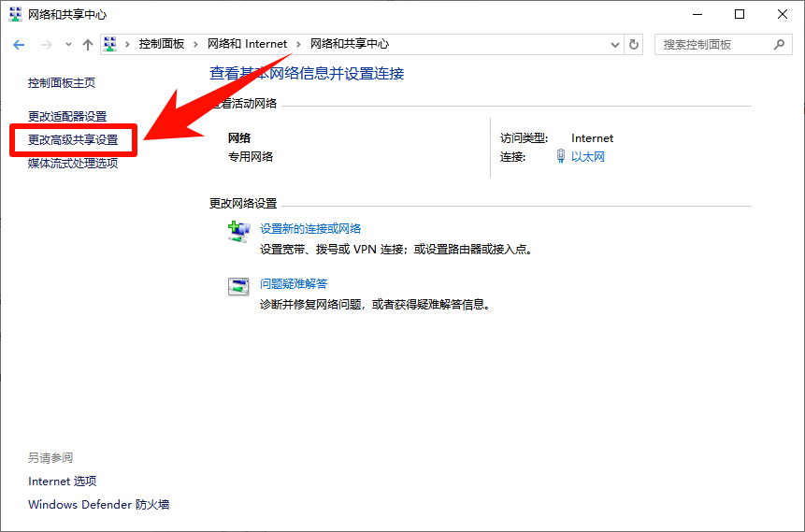The height and width of the screenshot is (532, 805).
Task: Click the Ethernet plug icon
Action: click(561, 156)
